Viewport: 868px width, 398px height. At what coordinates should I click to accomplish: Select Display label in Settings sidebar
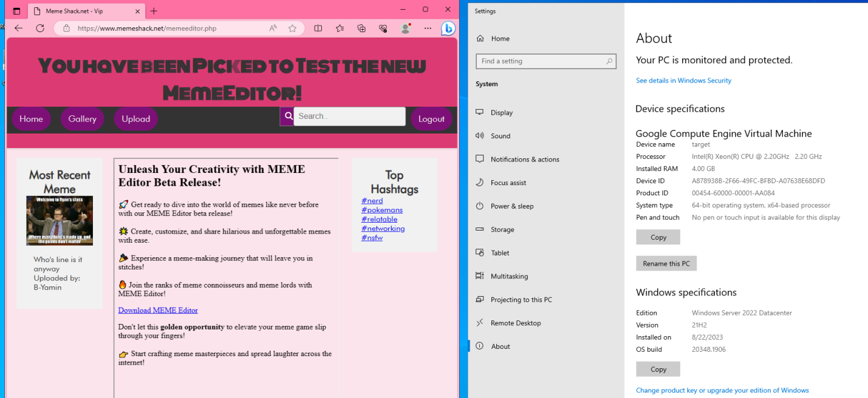[502, 112]
